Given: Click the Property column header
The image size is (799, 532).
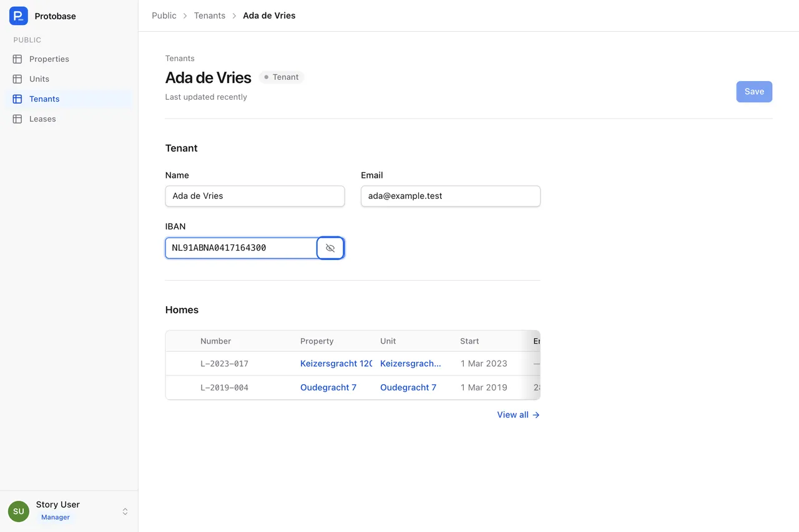Looking at the screenshot, I should 317,341.
